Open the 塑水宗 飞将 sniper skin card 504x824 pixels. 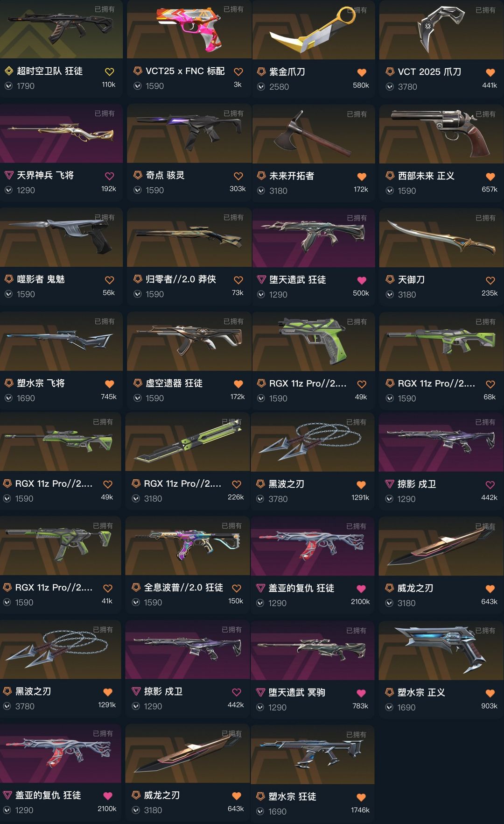click(x=61, y=361)
